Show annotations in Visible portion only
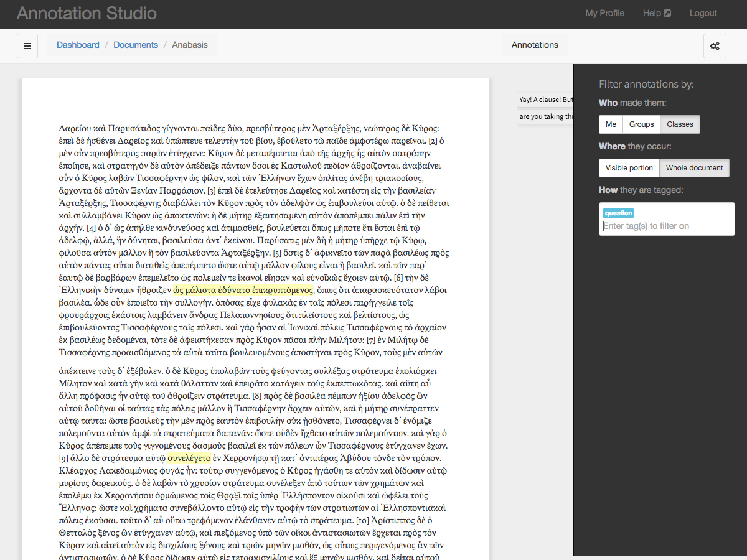The width and height of the screenshot is (747, 560). [629, 168]
